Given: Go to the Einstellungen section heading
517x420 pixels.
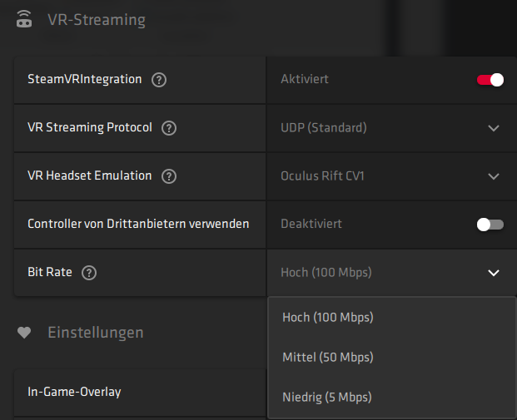Looking at the screenshot, I should [x=95, y=333].
